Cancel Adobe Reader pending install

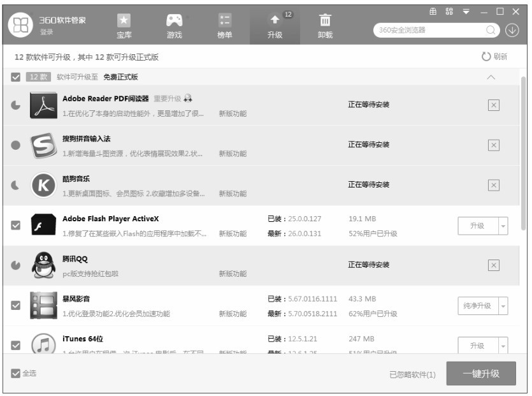tap(494, 105)
